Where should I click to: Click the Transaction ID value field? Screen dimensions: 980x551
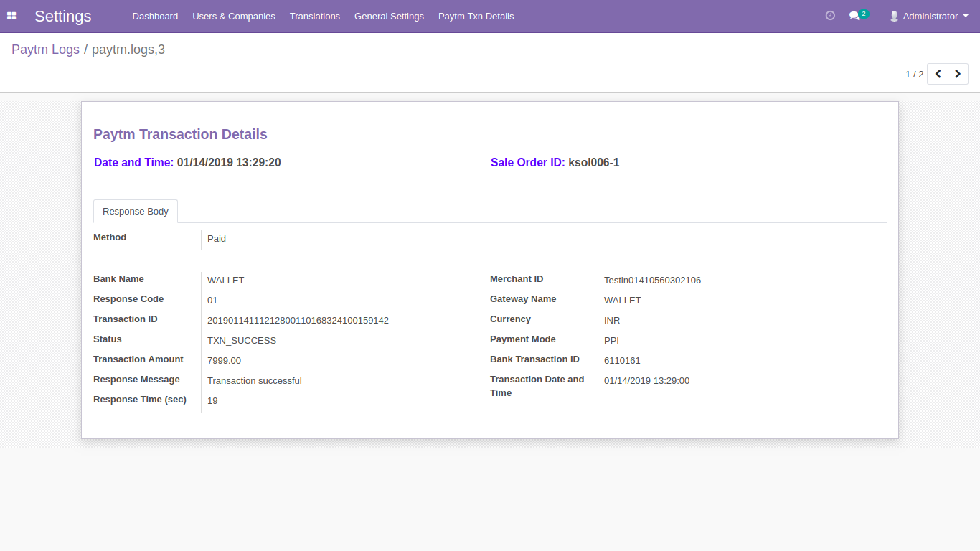point(298,321)
